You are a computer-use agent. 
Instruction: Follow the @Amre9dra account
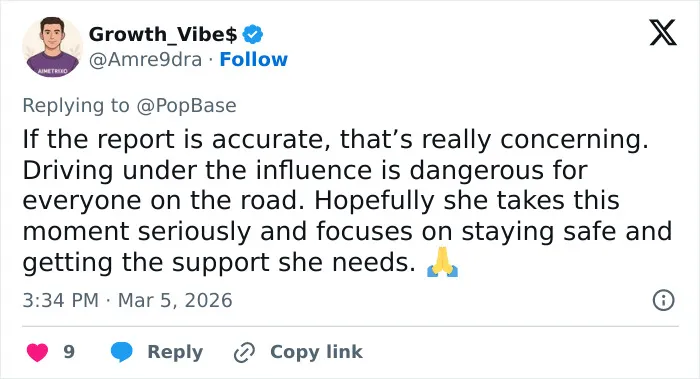(254, 59)
